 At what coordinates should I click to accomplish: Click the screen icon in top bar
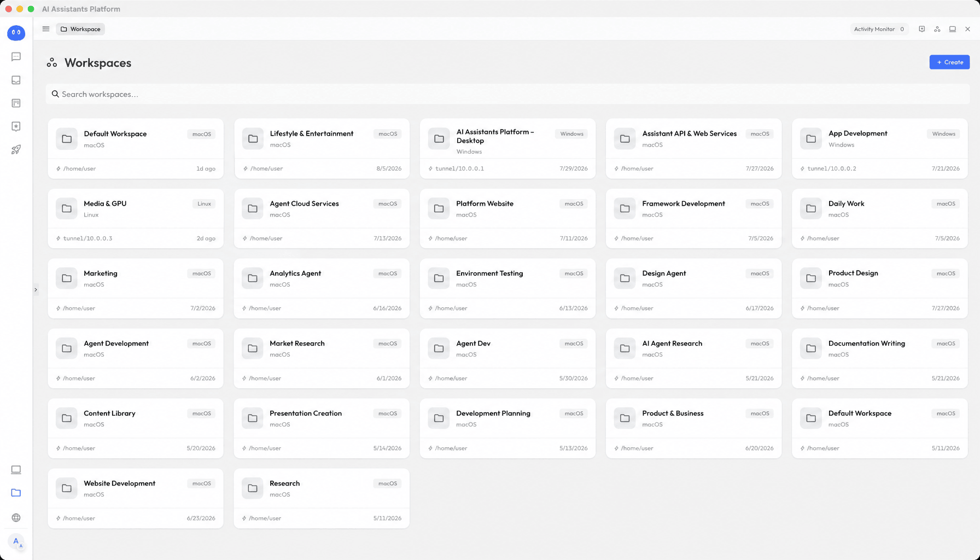click(952, 29)
